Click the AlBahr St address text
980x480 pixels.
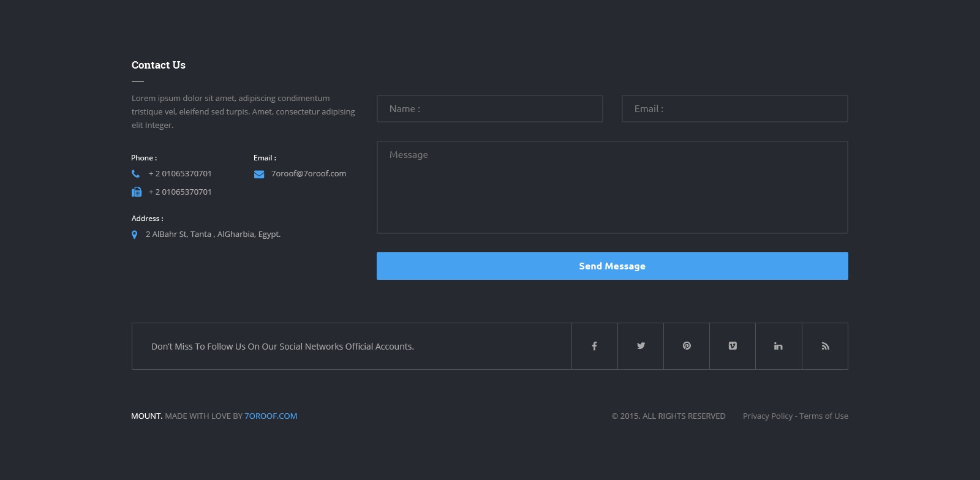coord(213,234)
